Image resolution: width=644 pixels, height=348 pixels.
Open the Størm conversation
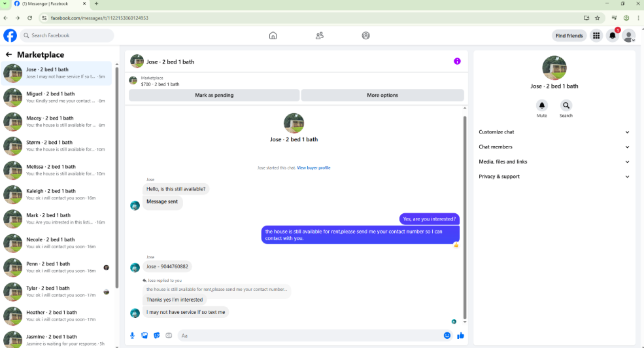[x=56, y=146]
